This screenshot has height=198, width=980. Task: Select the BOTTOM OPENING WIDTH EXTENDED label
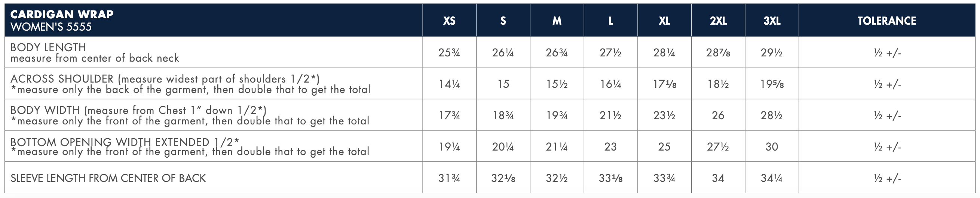(x=110, y=142)
